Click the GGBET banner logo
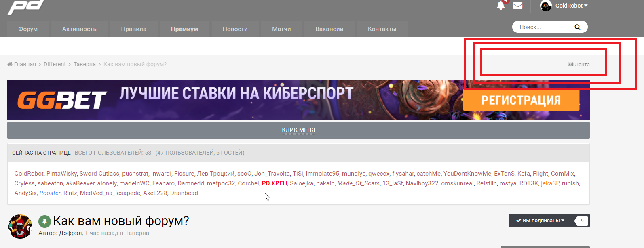 click(x=62, y=100)
